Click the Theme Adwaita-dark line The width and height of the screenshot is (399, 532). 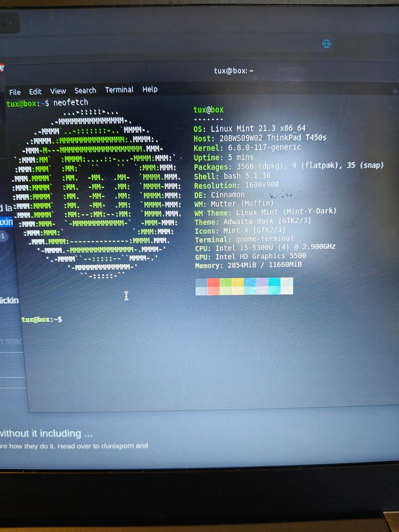tap(253, 221)
